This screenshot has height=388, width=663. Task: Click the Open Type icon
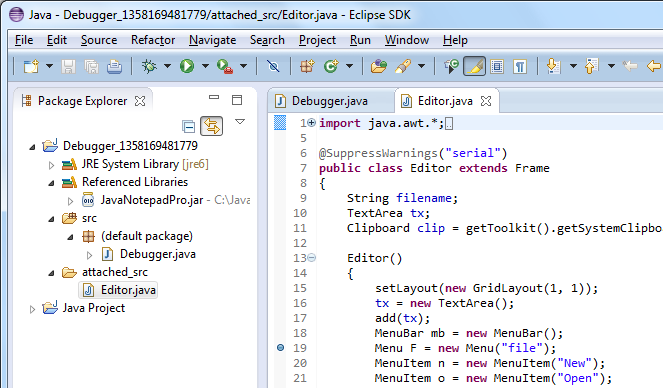coord(379,66)
